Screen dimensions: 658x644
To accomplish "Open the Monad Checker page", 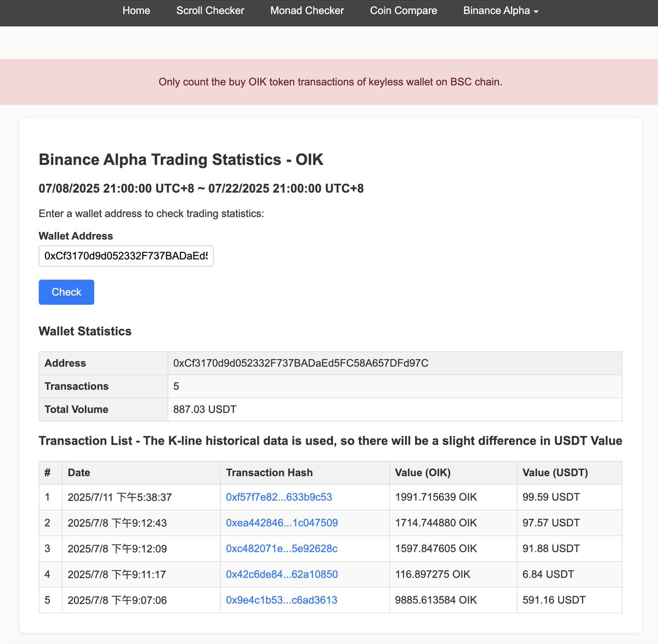I will pos(307,10).
